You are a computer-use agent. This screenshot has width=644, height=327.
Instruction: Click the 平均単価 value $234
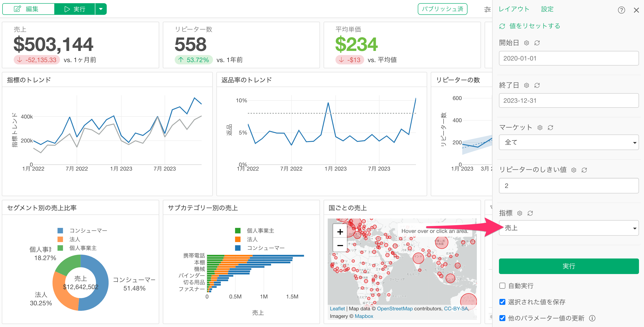(356, 44)
